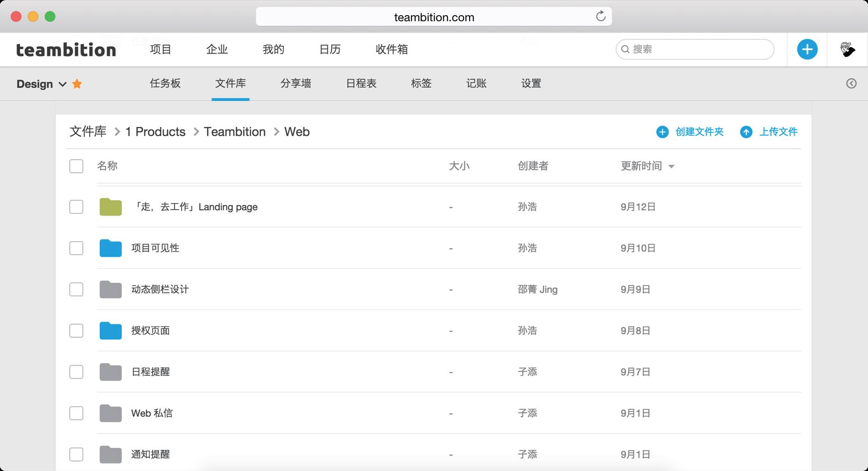Click the blue plus create button
Screen dimensions: 868x471
[807, 49]
